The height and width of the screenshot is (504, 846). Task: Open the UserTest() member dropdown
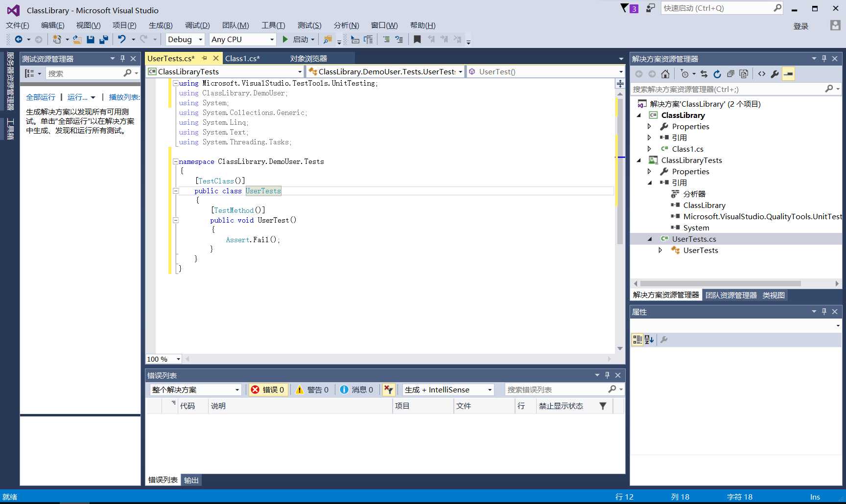coord(545,71)
